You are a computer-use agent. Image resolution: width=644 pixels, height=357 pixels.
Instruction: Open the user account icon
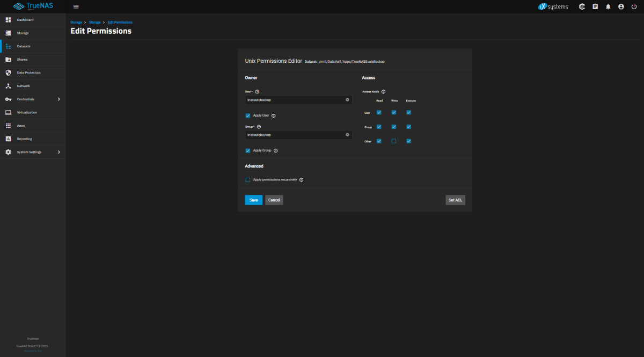[621, 6]
